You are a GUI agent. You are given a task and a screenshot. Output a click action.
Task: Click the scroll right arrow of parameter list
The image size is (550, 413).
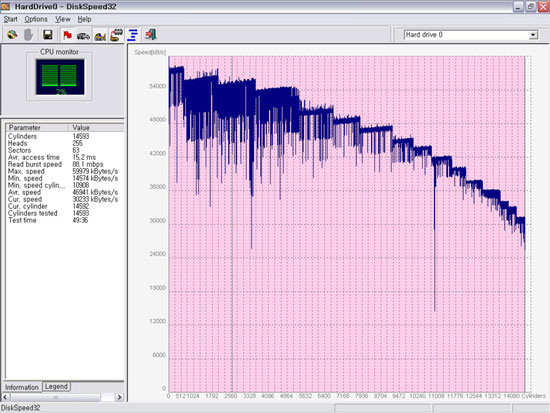point(119,397)
